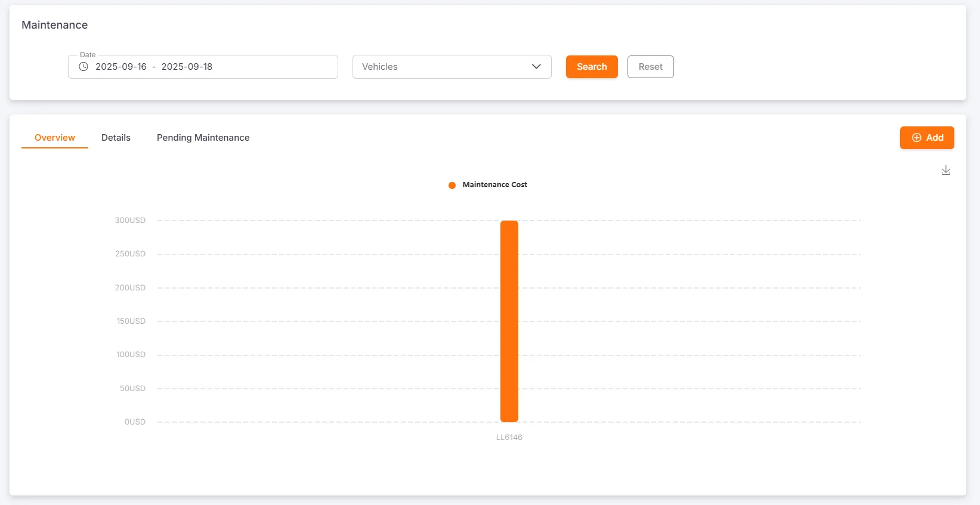Open the Details tab

[x=116, y=138]
